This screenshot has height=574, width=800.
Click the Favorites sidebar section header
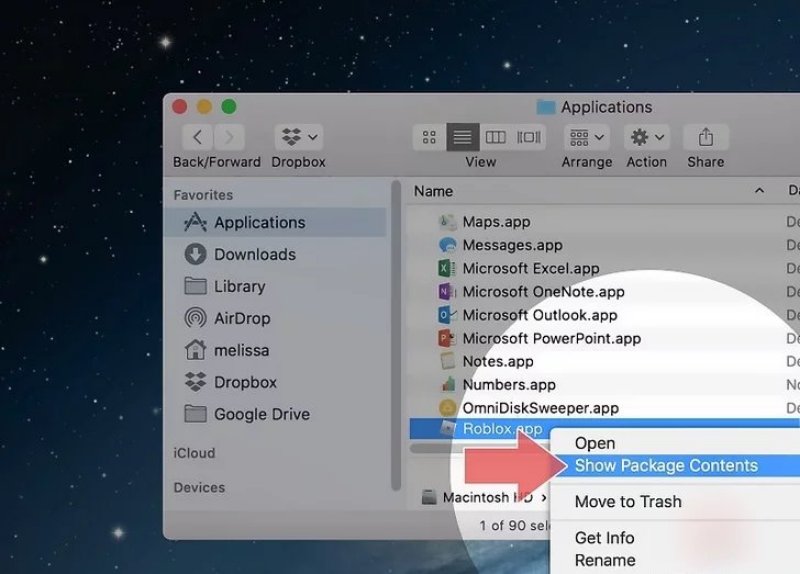coord(203,195)
